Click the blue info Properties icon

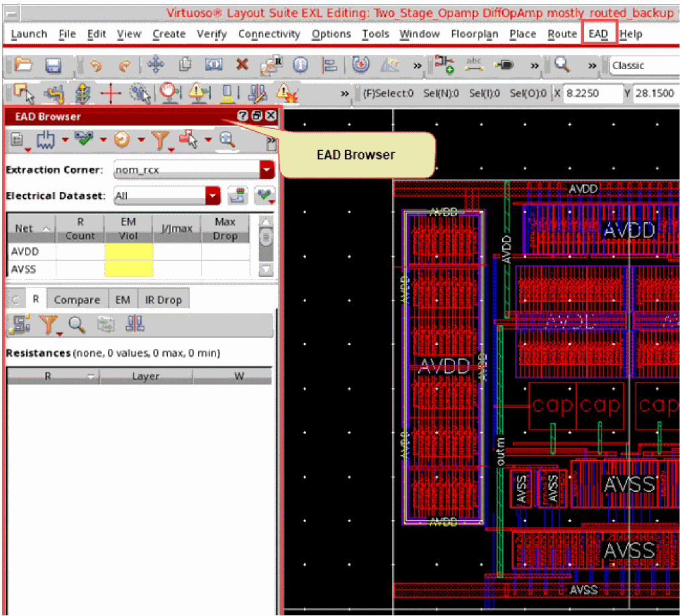pos(300,65)
